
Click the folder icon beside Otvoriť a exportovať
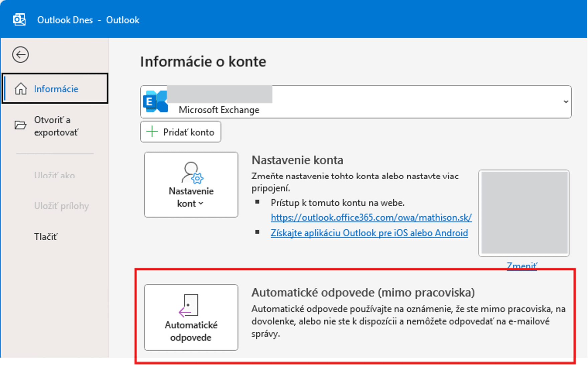(x=21, y=125)
